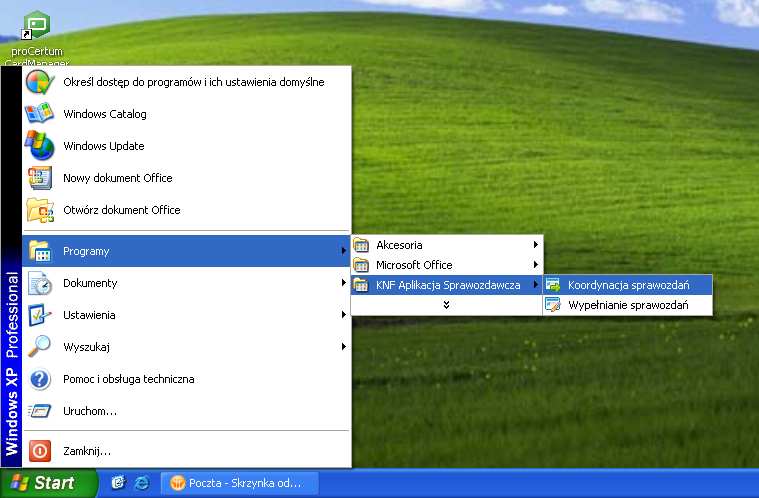Click the Wyszukaj magnifier icon
This screenshot has width=759, height=498.
pyautogui.click(x=40, y=347)
